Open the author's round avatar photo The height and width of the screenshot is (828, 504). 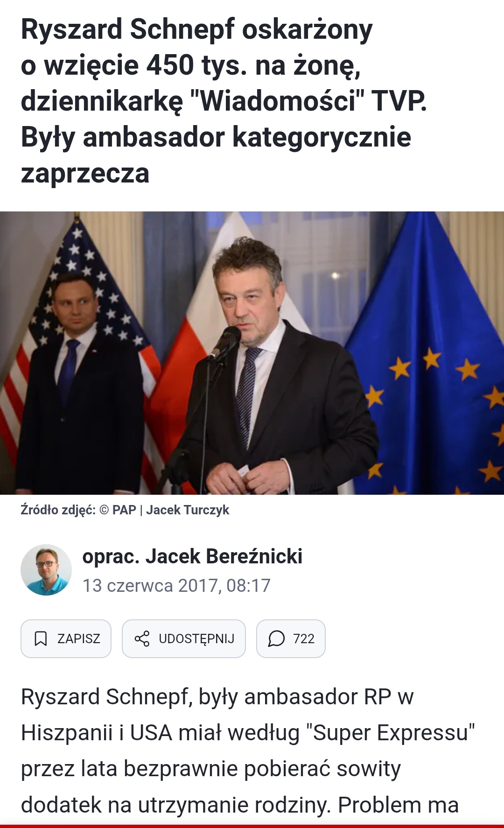coord(46,570)
